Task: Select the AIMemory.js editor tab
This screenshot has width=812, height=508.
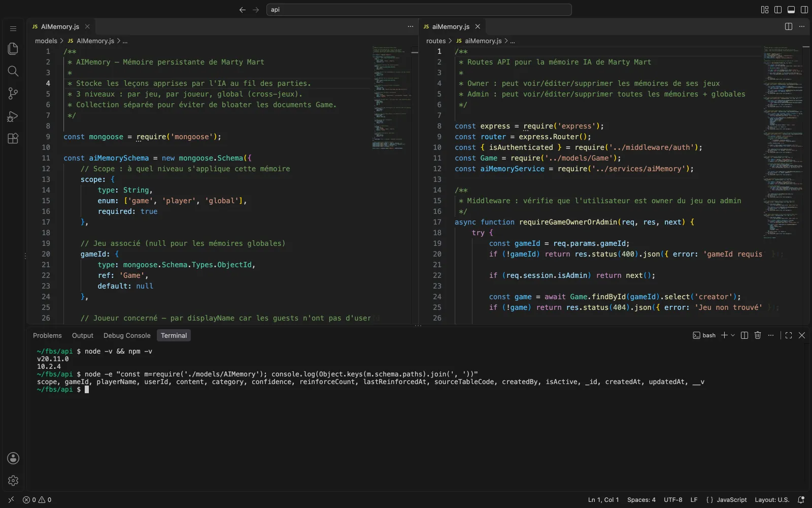Action: 60,26
